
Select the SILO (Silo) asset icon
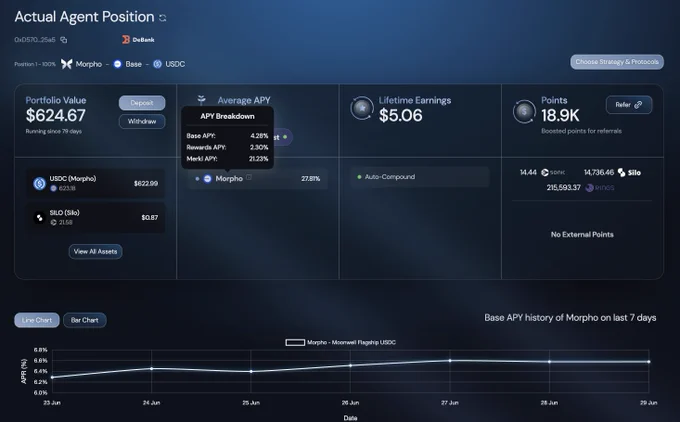[39, 218]
